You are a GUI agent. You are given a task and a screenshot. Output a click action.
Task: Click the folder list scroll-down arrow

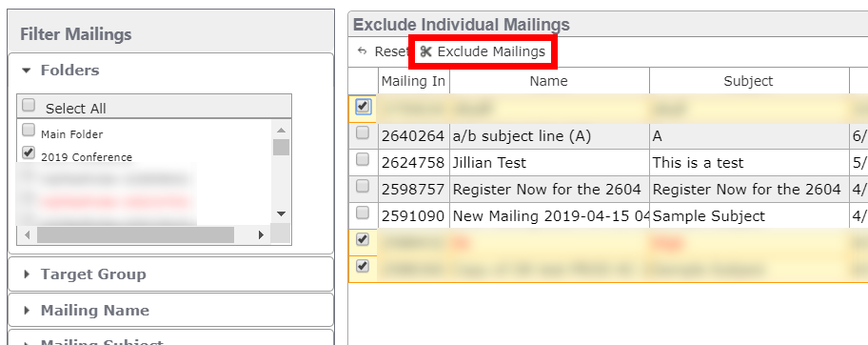(281, 214)
